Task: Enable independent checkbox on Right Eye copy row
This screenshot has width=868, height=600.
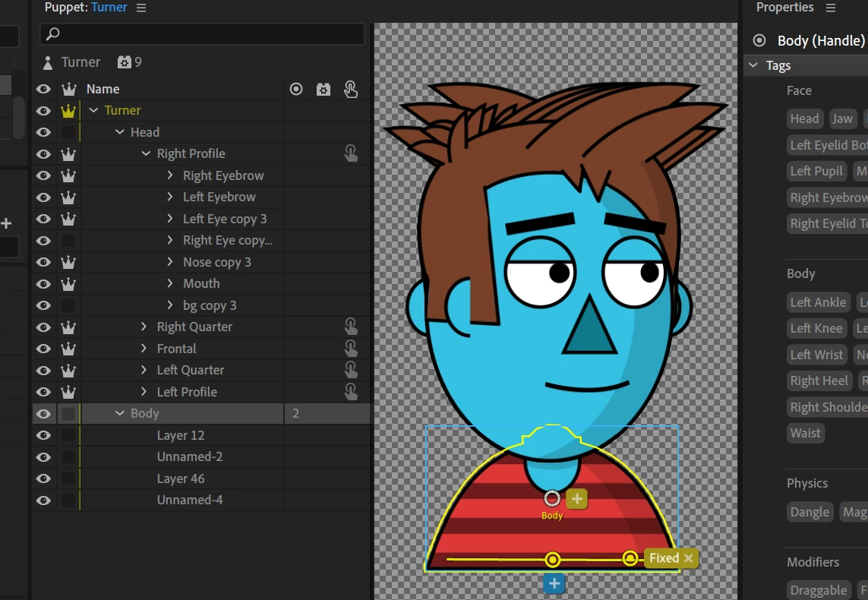Action: [68, 240]
